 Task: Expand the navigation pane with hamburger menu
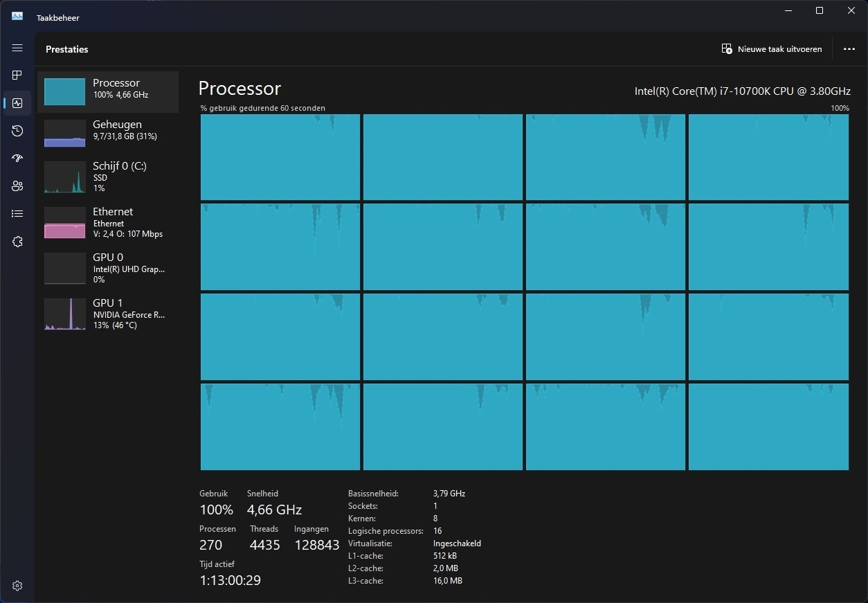[17, 48]
